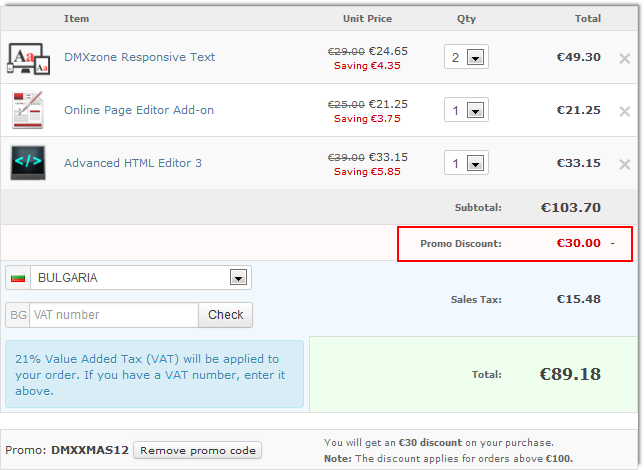Click the Item column header
This screenshot has height=470, width=644.
(76, 18)
